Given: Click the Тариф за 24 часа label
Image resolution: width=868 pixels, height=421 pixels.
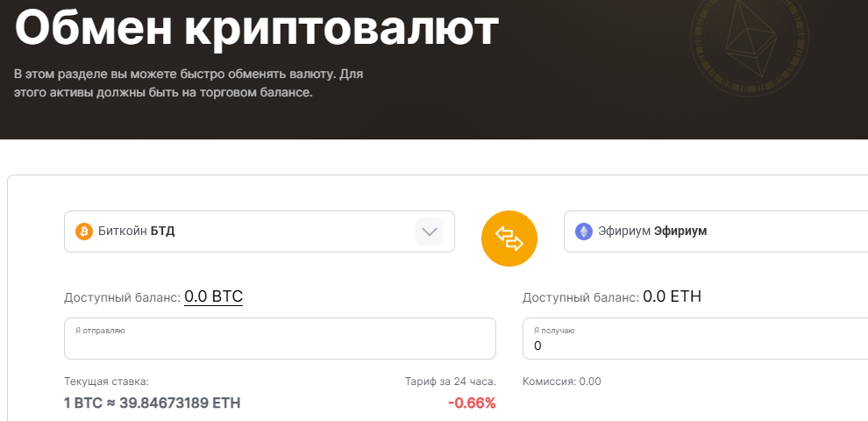Looking at the screenshot, I should [451, 382].
